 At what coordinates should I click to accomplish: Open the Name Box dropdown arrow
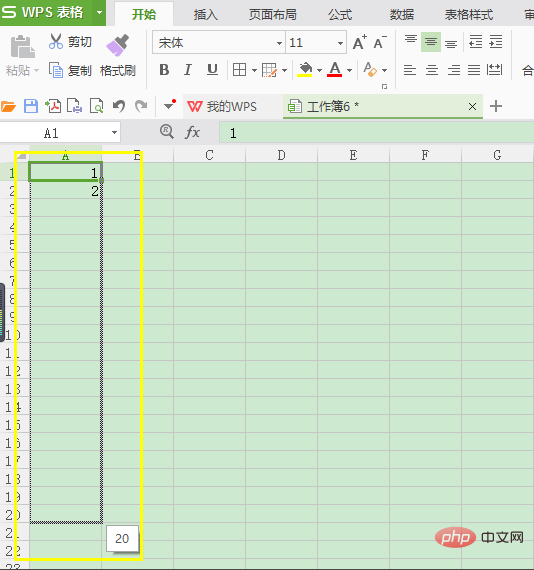click(115, 133)
